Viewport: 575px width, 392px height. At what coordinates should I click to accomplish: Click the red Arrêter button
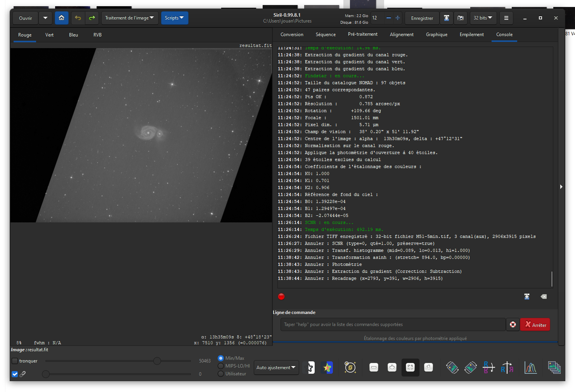(x=535, y=324)
